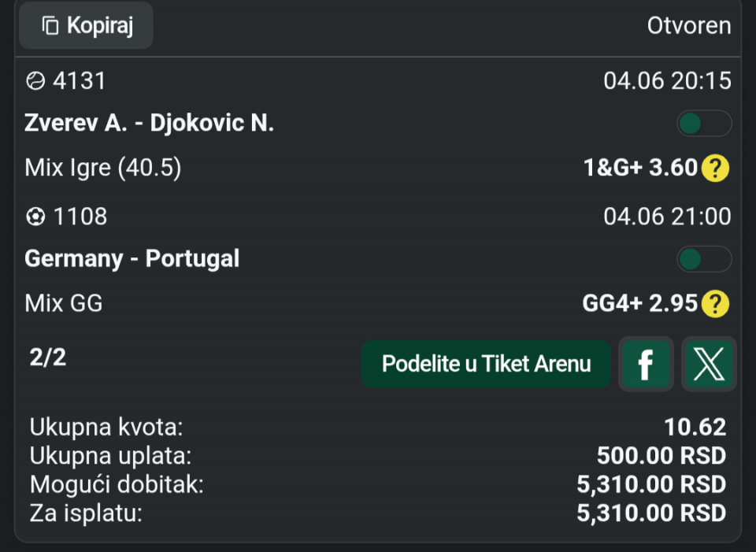Copy the ticket with Kopiraj button
The width and height of the screenshot is (756, 552).
coord(86,25)
